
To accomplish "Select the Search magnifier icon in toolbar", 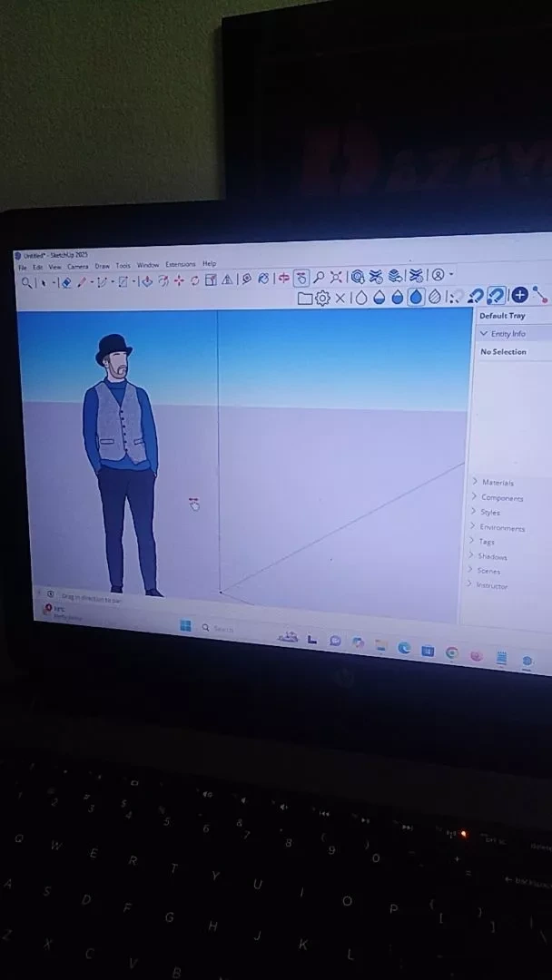I will click(x=26, y=282).
